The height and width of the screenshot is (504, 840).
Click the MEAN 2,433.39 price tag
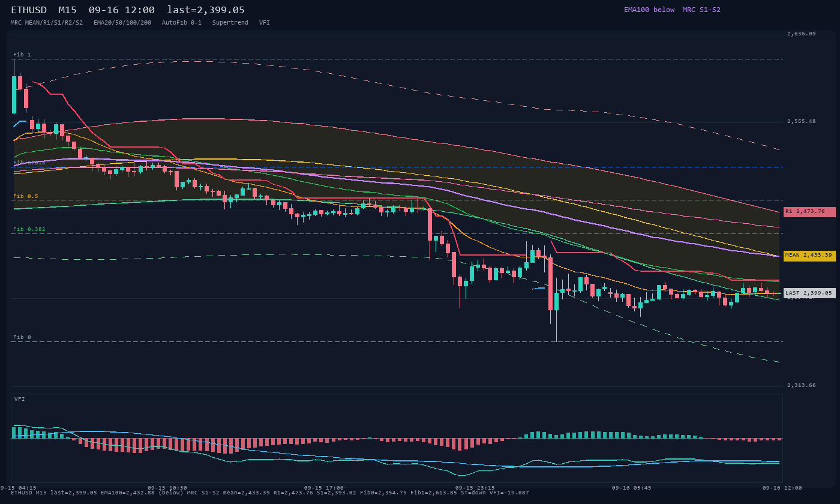[809, 256]
